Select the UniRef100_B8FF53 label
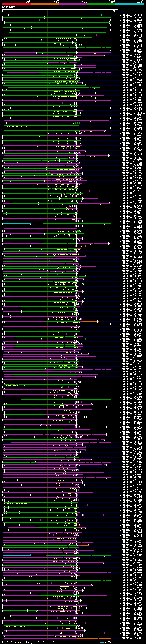The image size is (146, 644). tap(131, 610)
